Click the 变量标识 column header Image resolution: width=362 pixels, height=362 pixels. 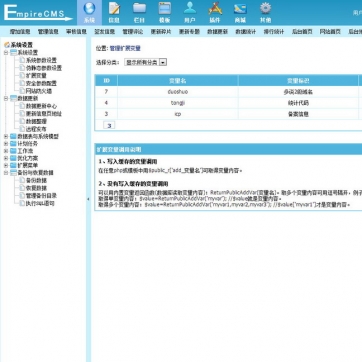pyautogui.click(x=298, y=81)
